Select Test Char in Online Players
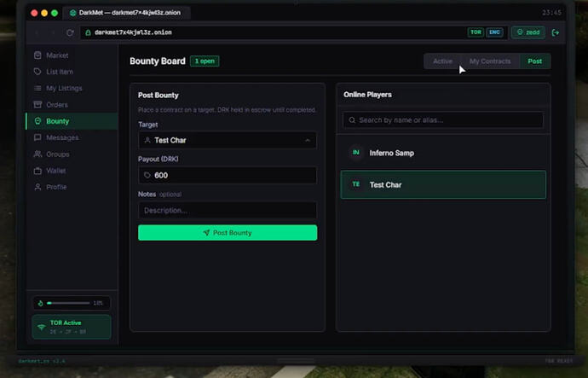This screenshot has width=588, height=378. 443,184
